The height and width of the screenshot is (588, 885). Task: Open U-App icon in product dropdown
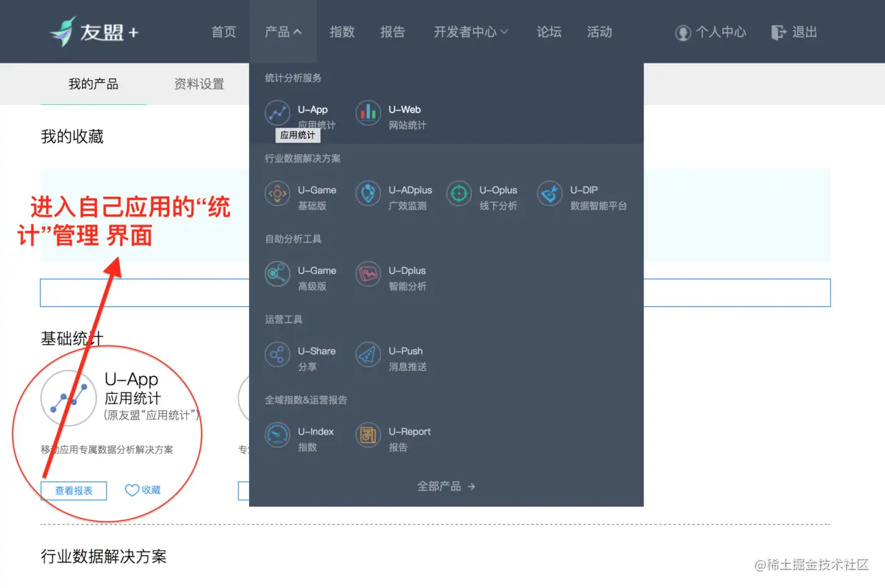278,113
